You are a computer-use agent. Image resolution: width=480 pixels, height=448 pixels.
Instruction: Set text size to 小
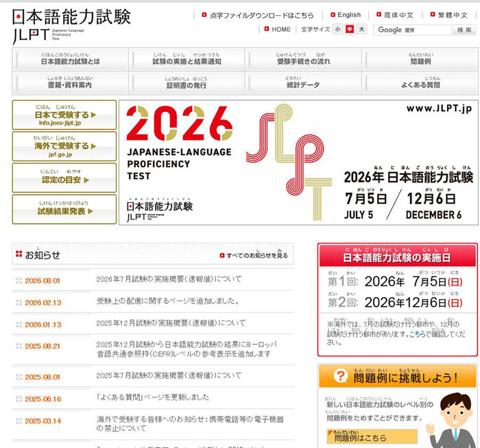[337, 30]
